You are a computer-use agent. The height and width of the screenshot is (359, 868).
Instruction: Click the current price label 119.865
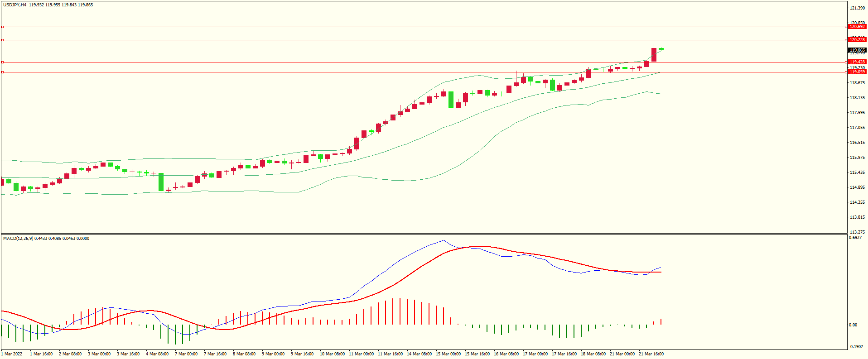click(857, 50)
